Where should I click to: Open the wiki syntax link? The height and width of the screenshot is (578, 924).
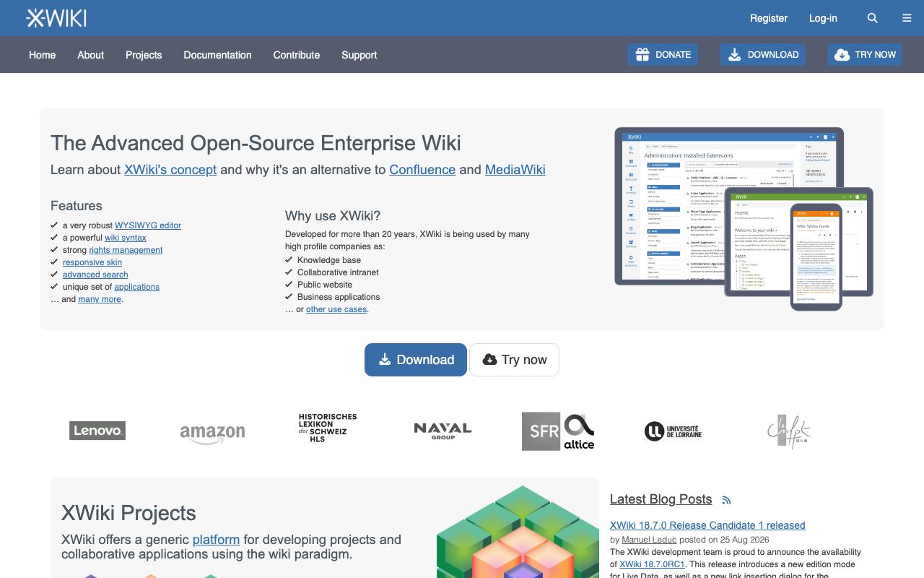tap(126, 238)
